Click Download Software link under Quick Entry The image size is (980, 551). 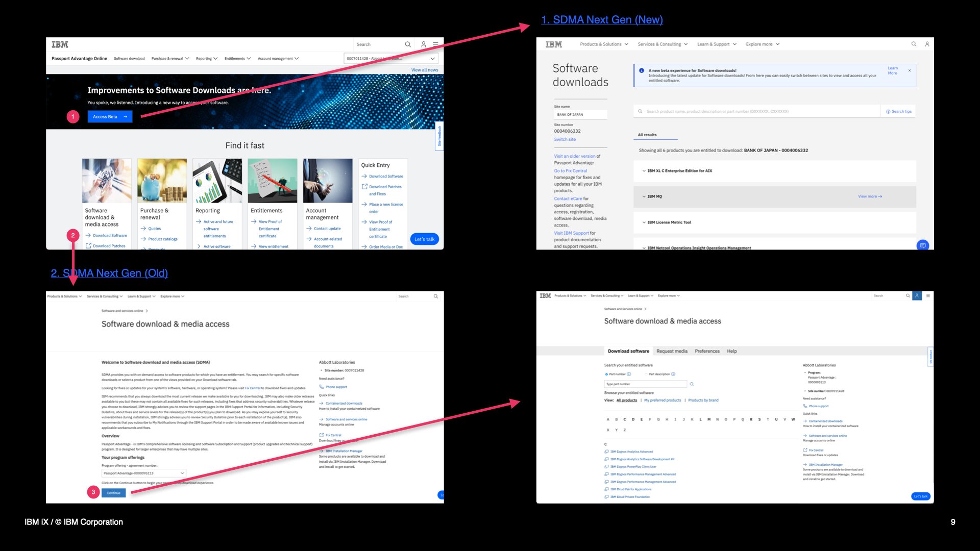click(x=386, y=177)
